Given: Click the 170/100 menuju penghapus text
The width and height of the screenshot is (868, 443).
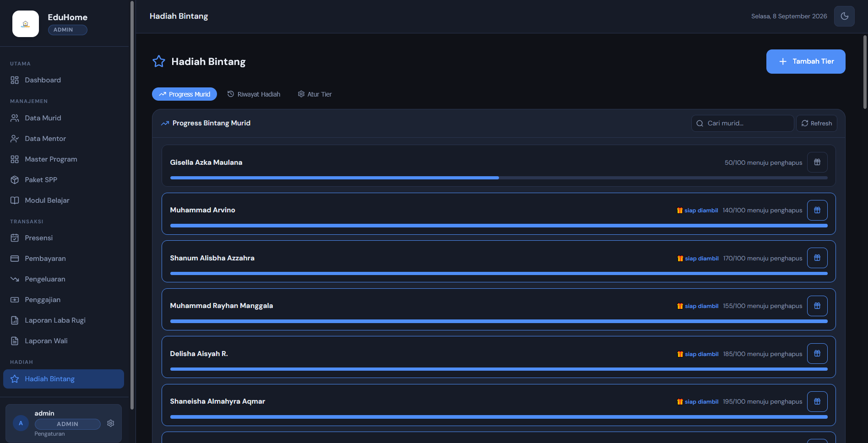Looking at the screenshot, I should point(763,258).
